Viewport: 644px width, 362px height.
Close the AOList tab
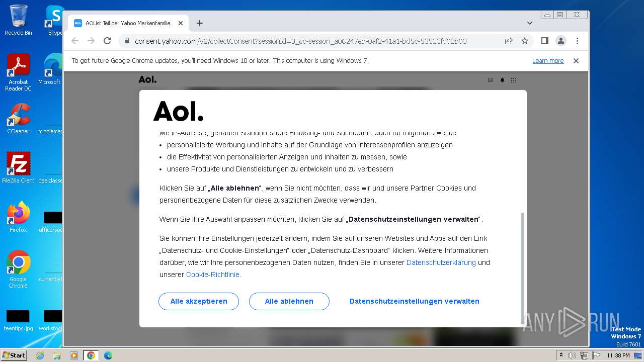(181, 23)
